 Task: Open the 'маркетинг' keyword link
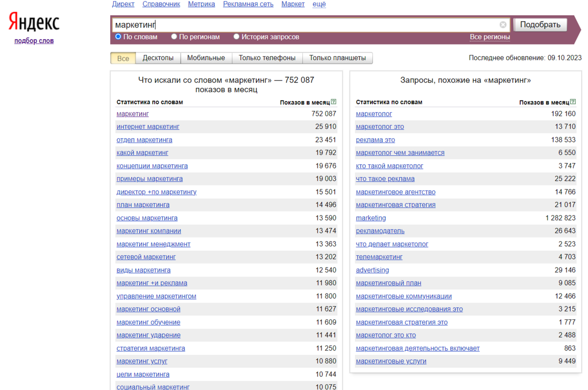pyautogui.click(x=133, y=114)
